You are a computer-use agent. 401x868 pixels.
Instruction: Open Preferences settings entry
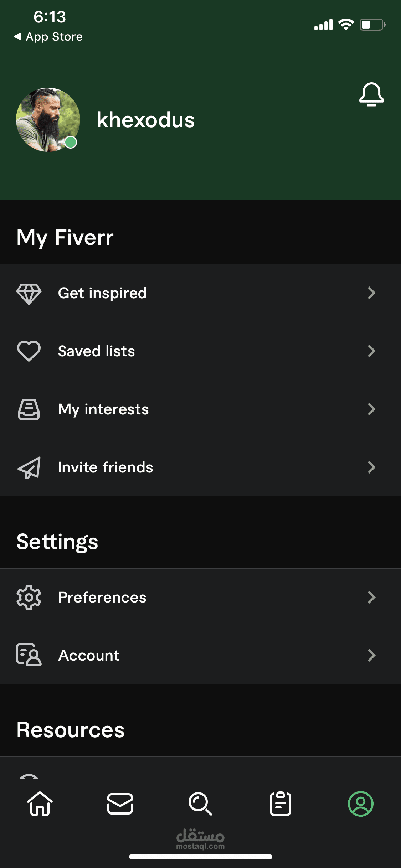click(200, 598)
